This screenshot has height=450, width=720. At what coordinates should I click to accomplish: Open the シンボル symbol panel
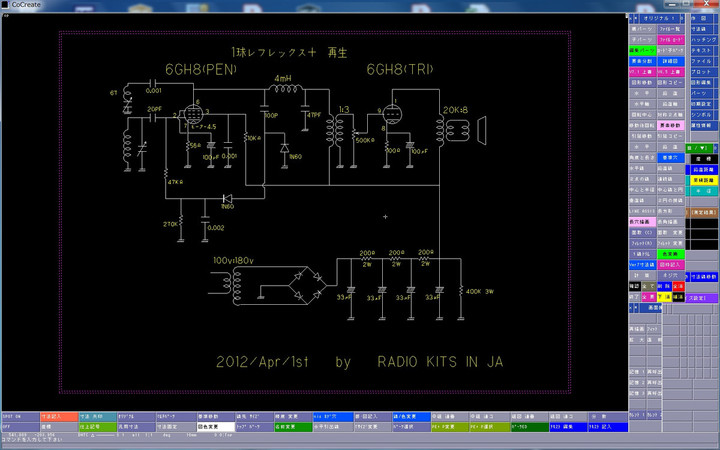(x=701, y=114)
